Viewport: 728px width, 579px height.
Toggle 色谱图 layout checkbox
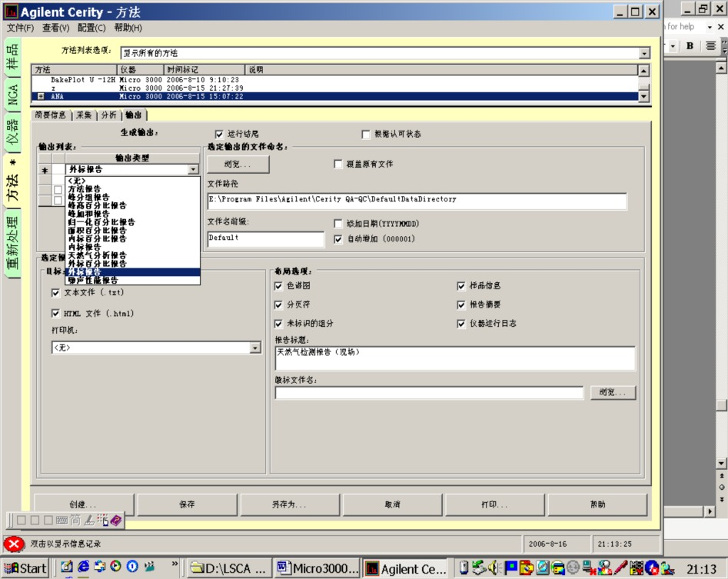point(278,285)
